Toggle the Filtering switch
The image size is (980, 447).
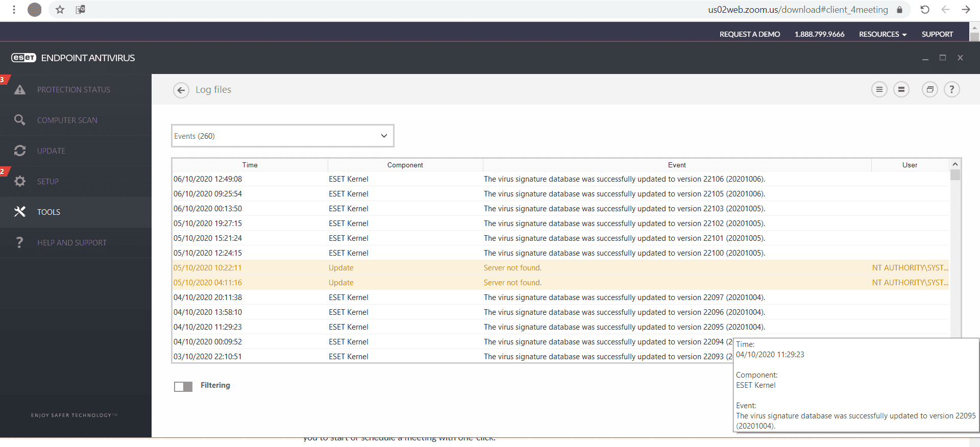(x=183, y=386)
